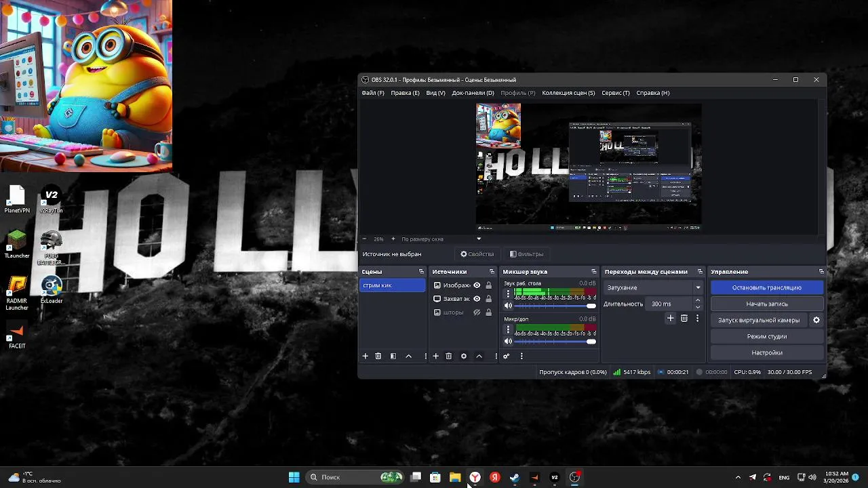868x488 pixels.
Task: Toggle lock on Захват экрана source
Action: pos(488,299)
